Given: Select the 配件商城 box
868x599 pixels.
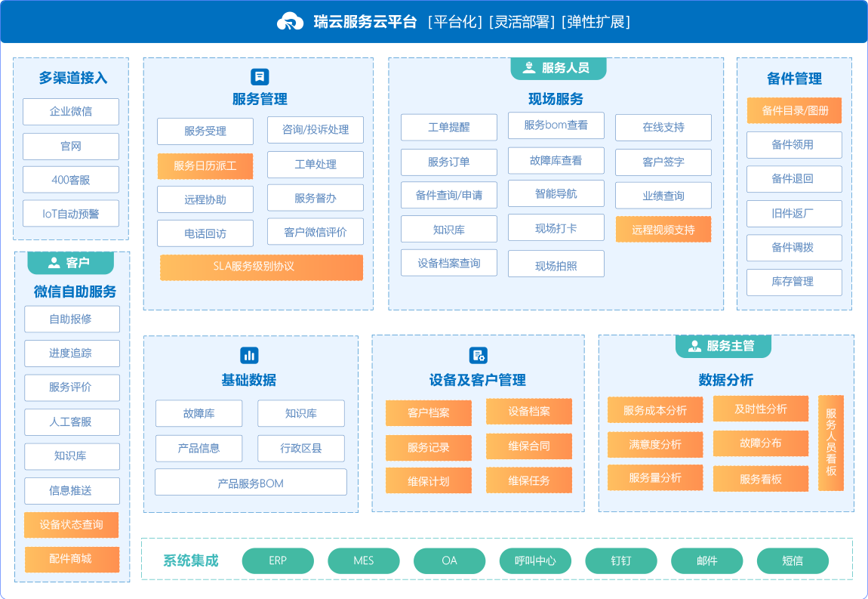Looking at the screenshot, I should click(x=72, y=559).
